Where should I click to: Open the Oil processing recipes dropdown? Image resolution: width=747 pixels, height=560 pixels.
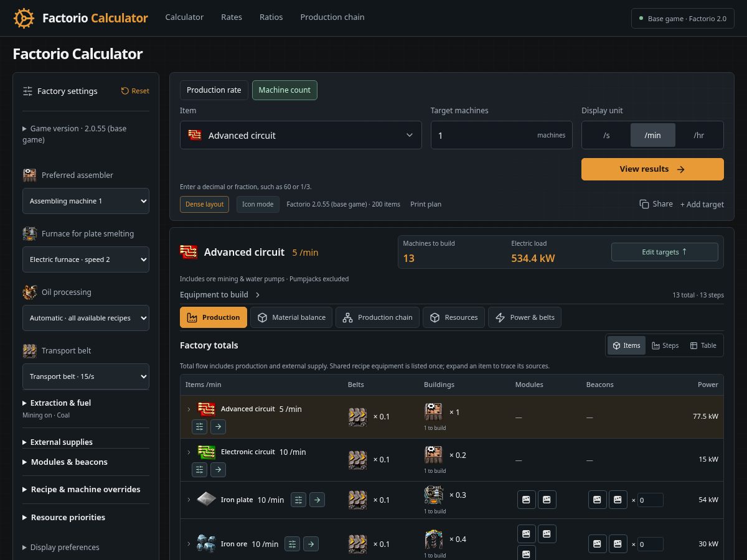coord(86,318)
